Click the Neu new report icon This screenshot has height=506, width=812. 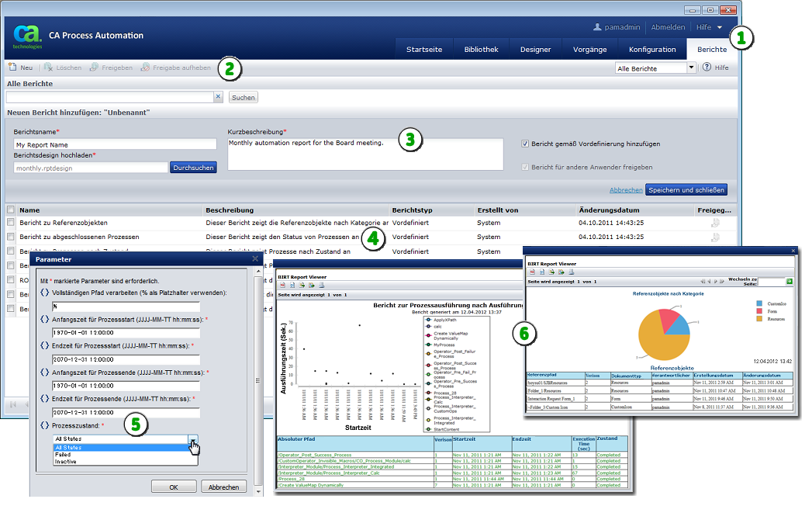(12, 68)
